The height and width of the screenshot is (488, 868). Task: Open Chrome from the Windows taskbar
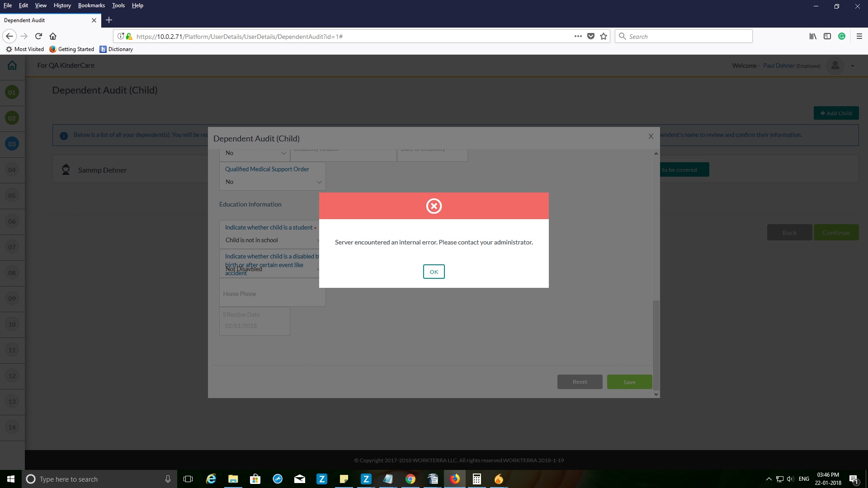tap(410, 479)
